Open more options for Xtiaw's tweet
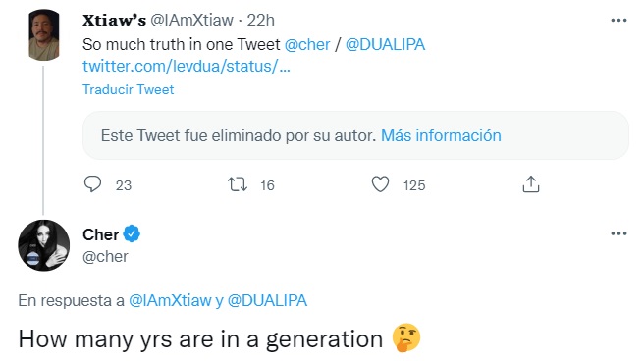The width and height of the screenshot is (644, 361). (618, 20)
